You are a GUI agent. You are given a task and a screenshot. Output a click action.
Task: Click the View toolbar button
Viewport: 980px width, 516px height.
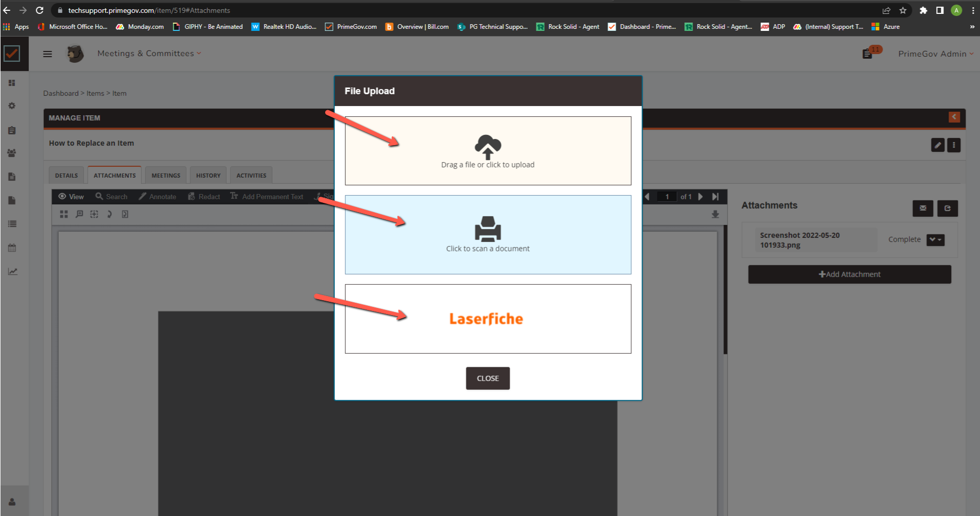click(x=71, y=197)
